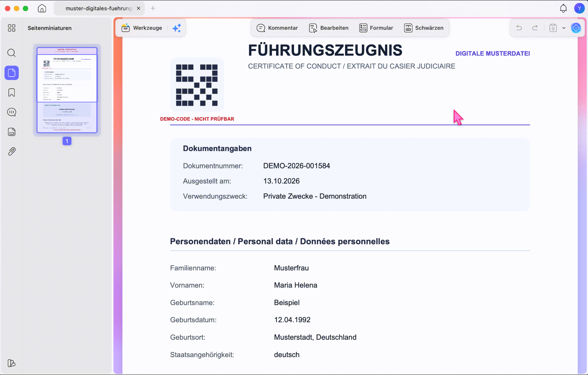Open the thumbnail grid view icon
This screenshot has width=588, height=375.
pos(11,28)
